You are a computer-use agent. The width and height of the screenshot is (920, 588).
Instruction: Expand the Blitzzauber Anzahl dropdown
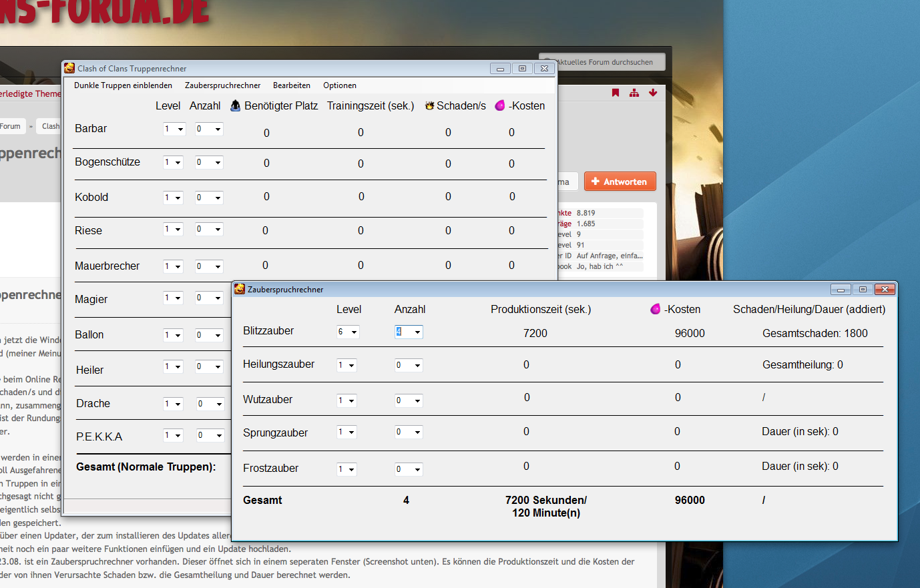pos(409,332)
